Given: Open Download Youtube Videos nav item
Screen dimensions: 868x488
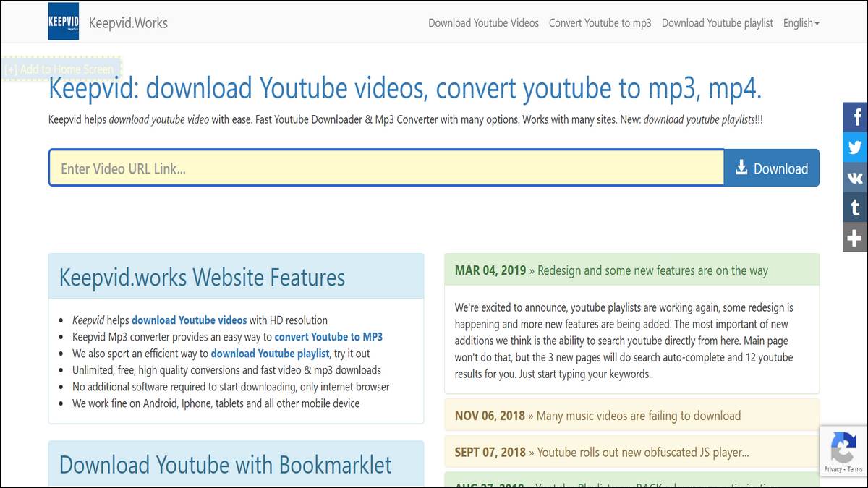Looking at the screenshot, I should click(x=483, y=23).
